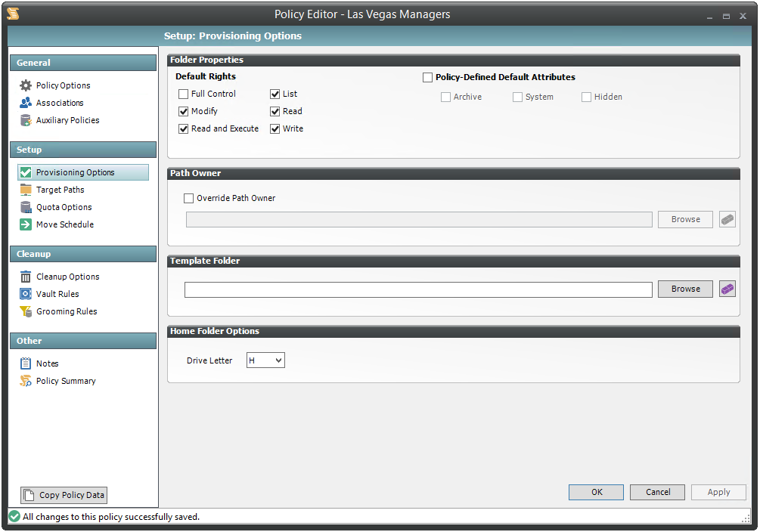Uncheck the Write right
760x532 pixels.
275,129
